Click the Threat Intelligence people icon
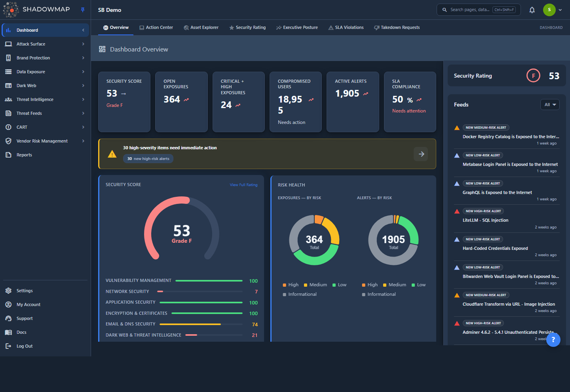This screenshot has width=570, height=392. [x=8, y=99]
